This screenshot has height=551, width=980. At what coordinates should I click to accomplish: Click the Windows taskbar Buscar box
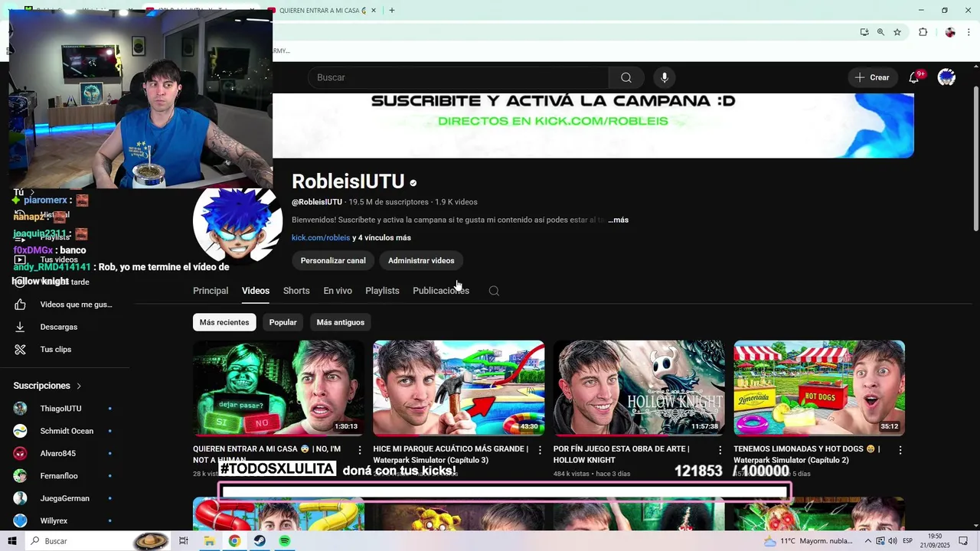click(x=97, y=541)
